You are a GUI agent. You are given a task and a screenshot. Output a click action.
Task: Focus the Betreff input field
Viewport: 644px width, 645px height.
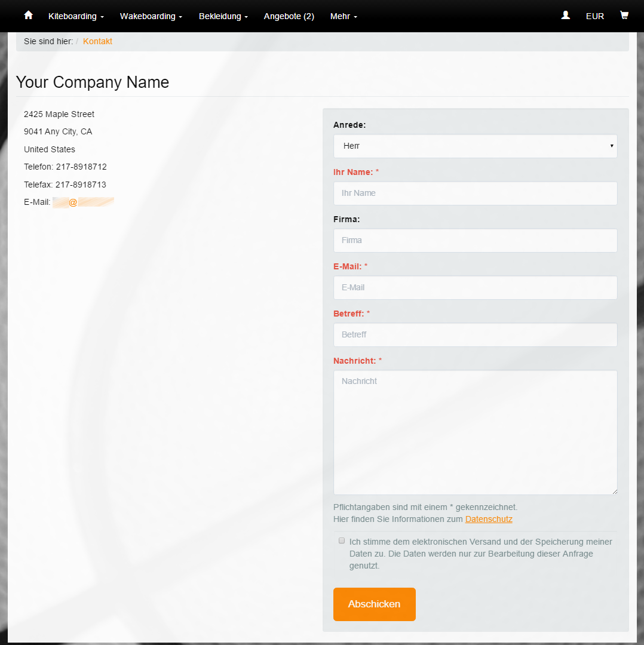476,335
